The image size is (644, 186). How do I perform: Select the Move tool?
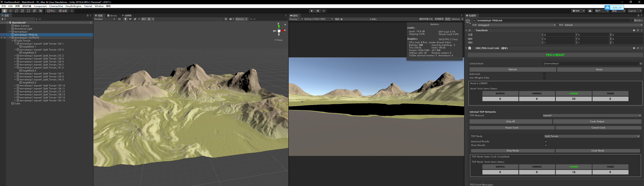(10, 11)
